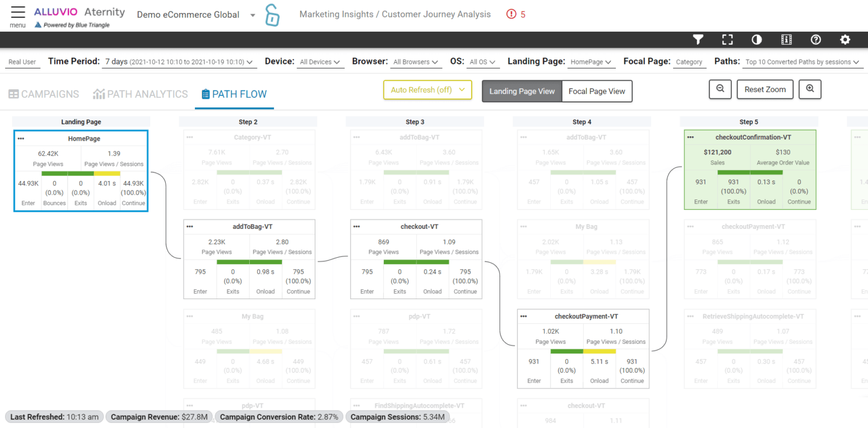Open the HomePage node options menu
This screenshot has width=868, height=428.
(21, 137)
